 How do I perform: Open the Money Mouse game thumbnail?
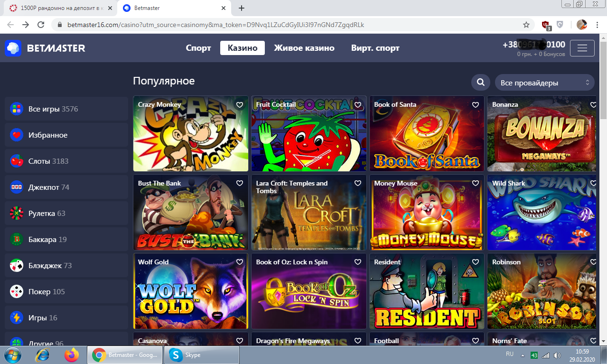[x=427, y=213]
